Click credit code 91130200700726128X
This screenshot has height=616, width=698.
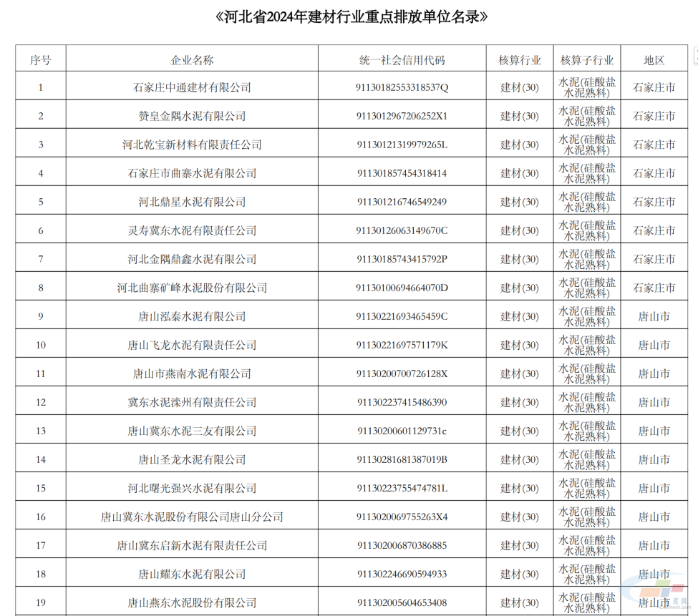(x=402, y=373)
